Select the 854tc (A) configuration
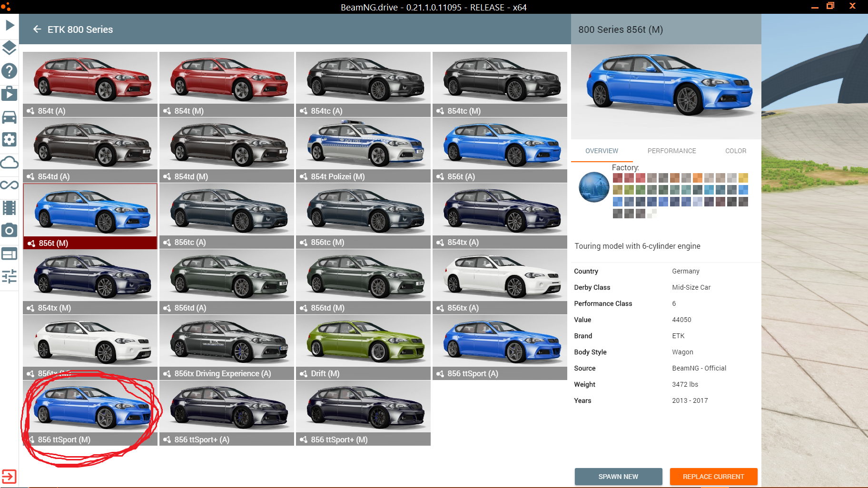The height and width of the screenshot is (488, 868). pyautogui.click(x=363, y=84)
